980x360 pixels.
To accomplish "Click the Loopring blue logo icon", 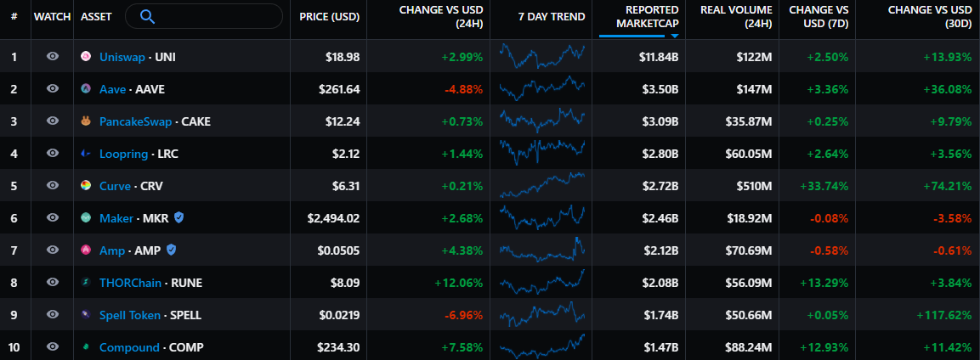I will (x=86, y=154).
